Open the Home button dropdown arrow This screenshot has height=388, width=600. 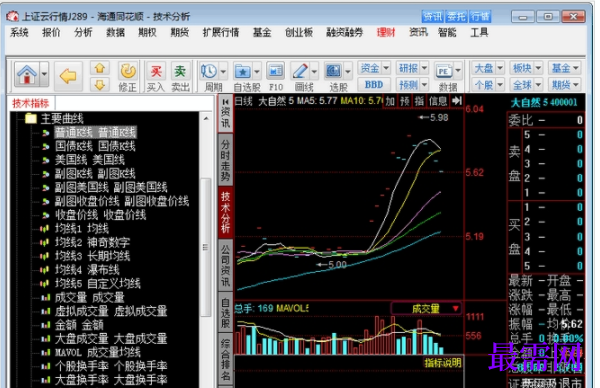pyautogui.click(x=44, y=74)
